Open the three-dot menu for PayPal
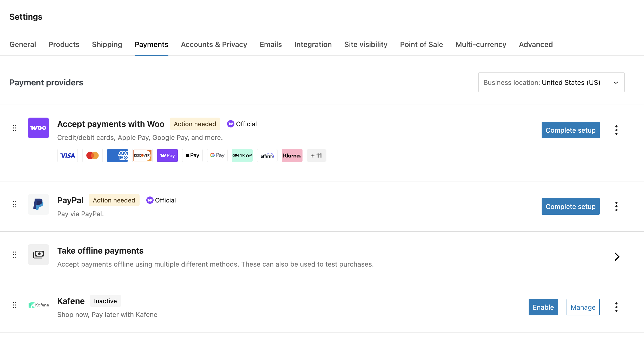 pyautogui.click(x=616, y=206)
